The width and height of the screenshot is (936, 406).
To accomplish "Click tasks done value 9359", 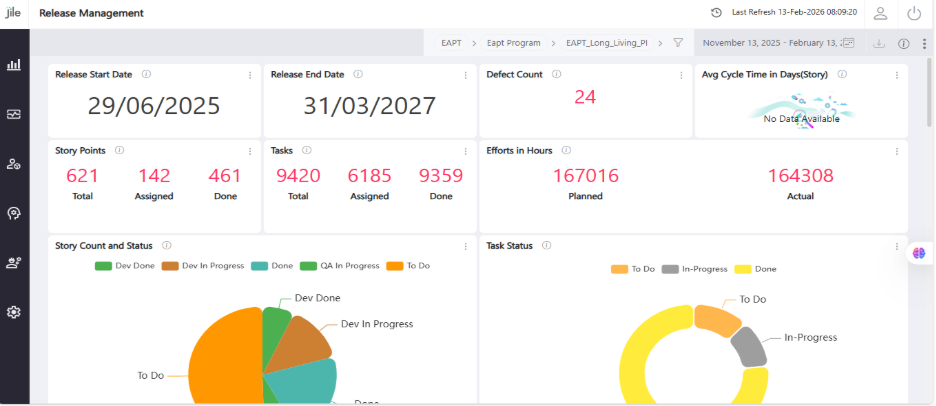I will (441, 176).
